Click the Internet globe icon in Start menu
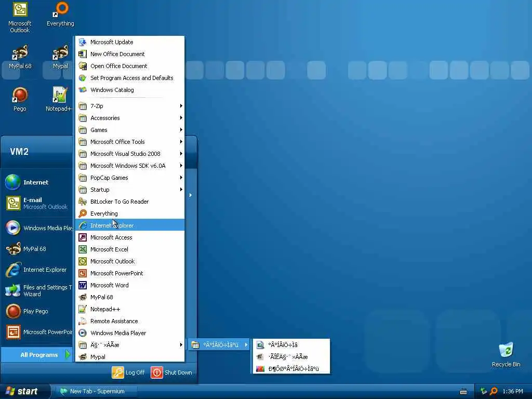The height and width of the screenshot is (399, 532). (13, 182)
